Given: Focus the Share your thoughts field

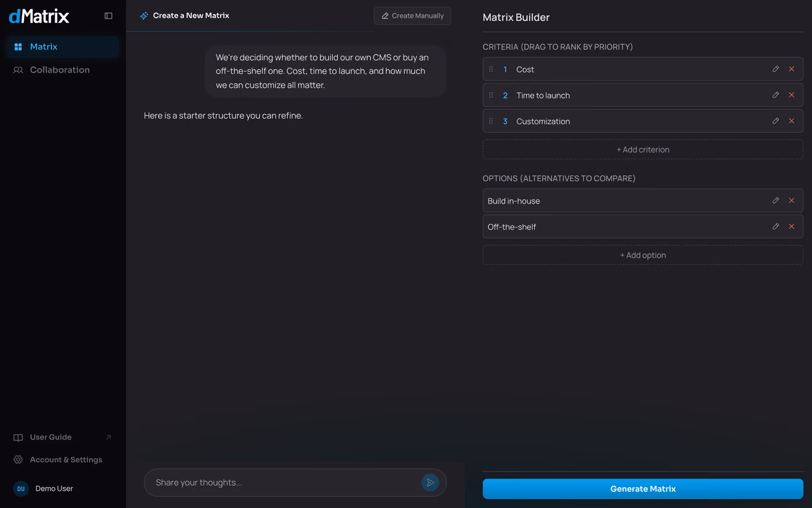Looking at the screenshot, I should pyautogui.click(x=283, y=483).
